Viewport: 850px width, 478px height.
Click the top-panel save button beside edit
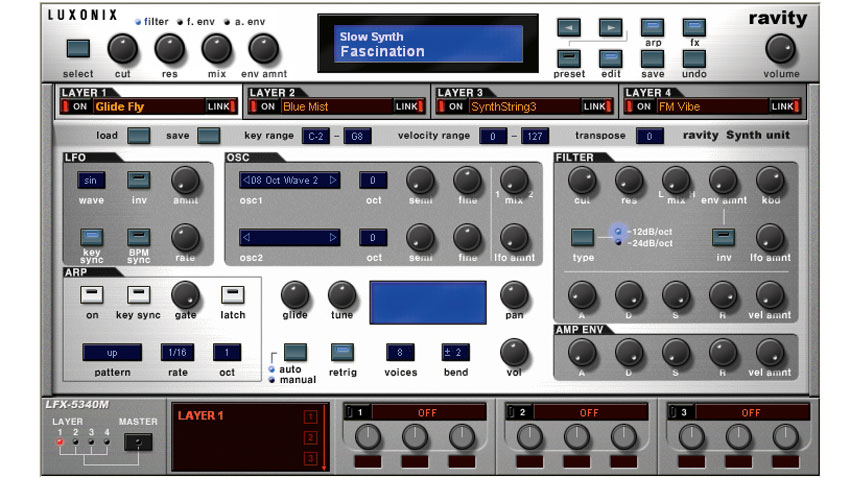coord(652,59)
